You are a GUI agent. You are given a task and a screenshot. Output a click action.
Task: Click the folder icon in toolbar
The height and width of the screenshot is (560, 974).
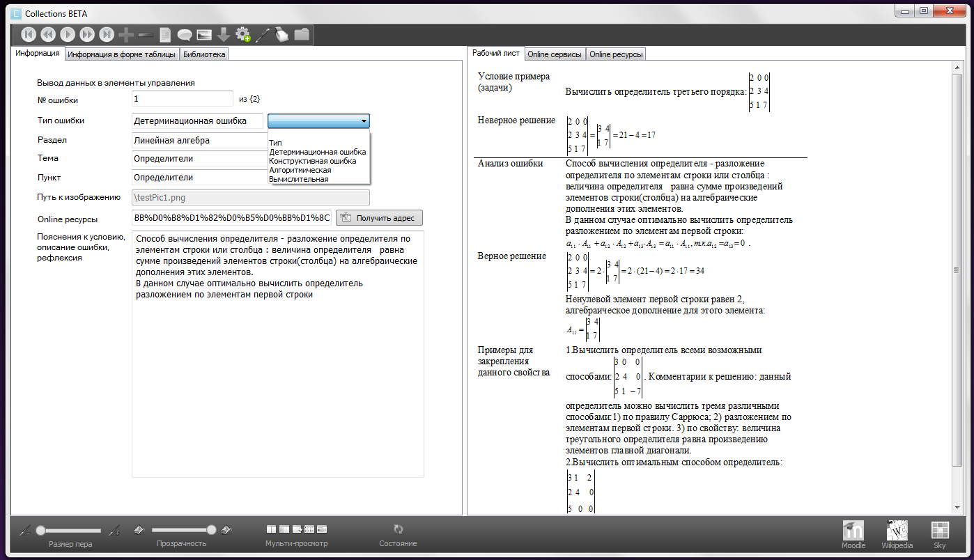point(302,34)
